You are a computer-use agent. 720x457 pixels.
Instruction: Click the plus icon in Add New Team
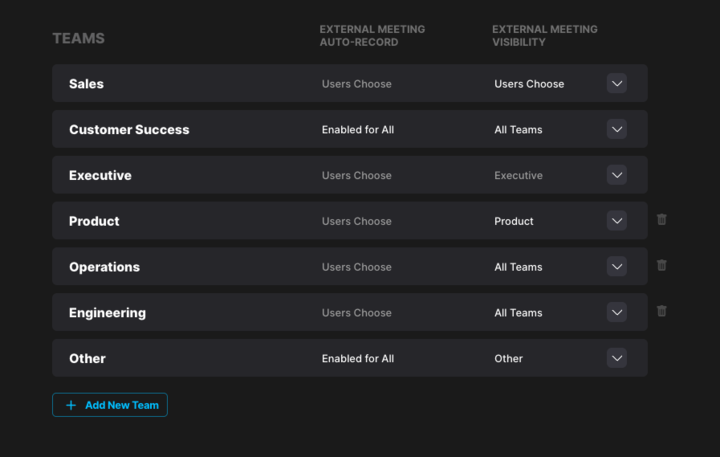click(x=71, y=405)
